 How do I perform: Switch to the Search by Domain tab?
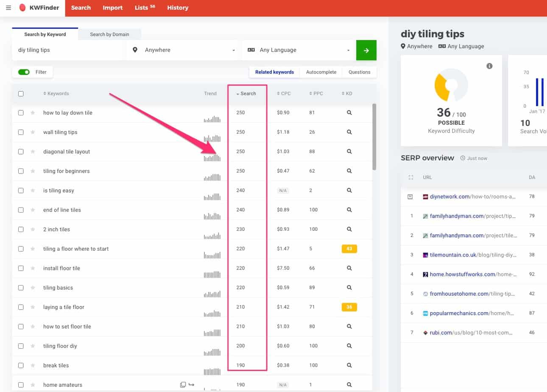click(x=109, y=34)
